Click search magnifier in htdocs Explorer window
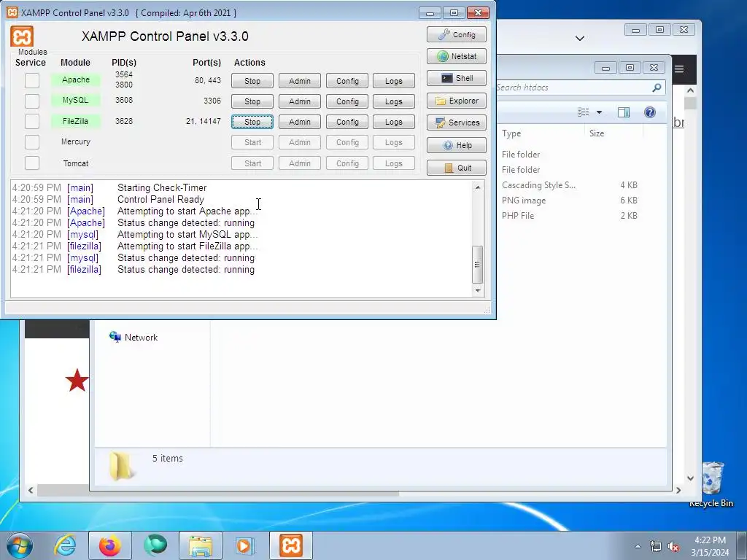 tap(657, 87)
